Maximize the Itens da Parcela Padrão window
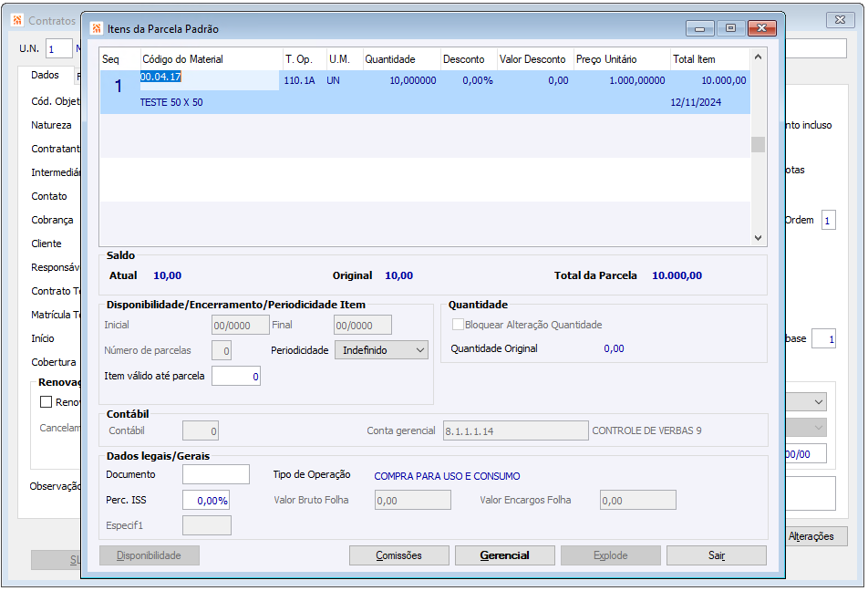 pos(730,28)
